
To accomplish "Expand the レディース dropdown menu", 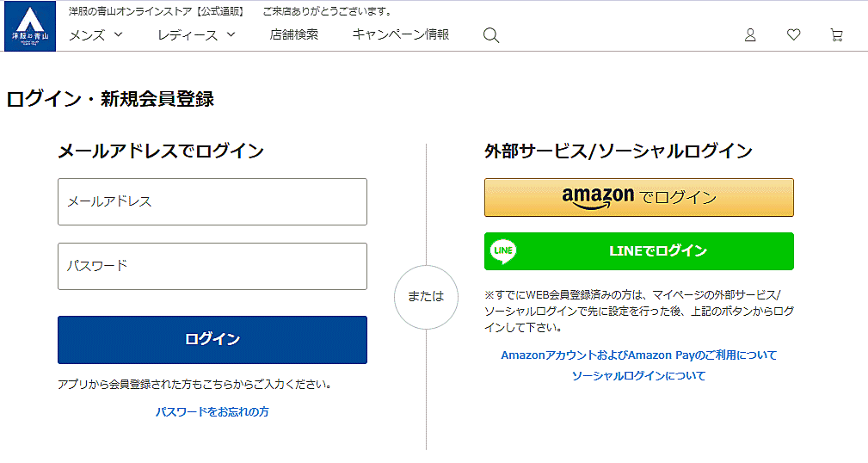I will coord(196,35).
